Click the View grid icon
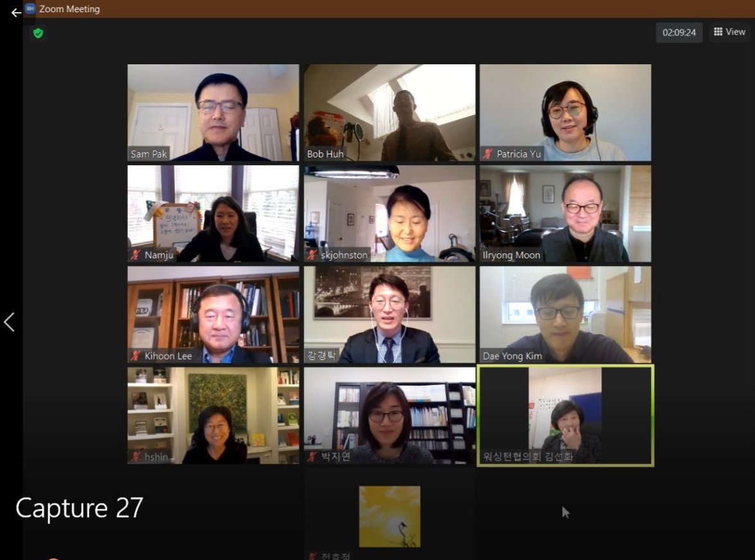This screenshot has height=560, width=755. tap(718, 32)
